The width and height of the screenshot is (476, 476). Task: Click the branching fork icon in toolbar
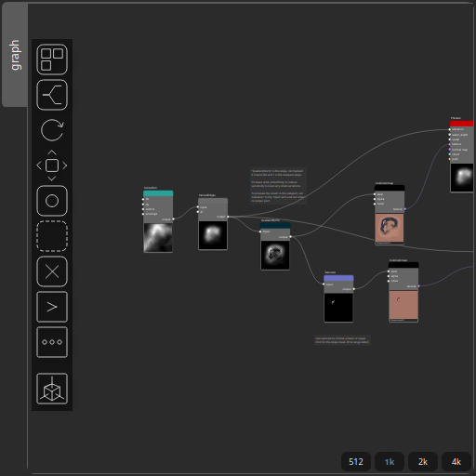point(52,95)
